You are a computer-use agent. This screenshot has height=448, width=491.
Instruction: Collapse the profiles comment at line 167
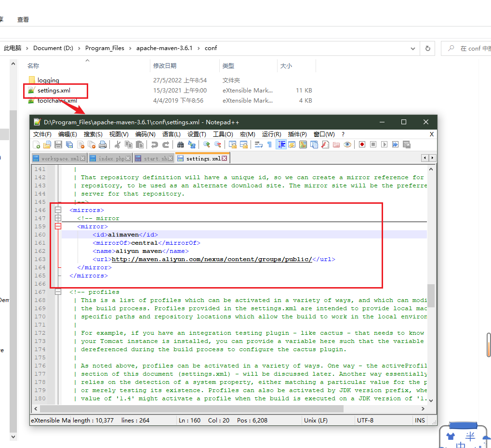pyautogui.click(x=58, y=292)
